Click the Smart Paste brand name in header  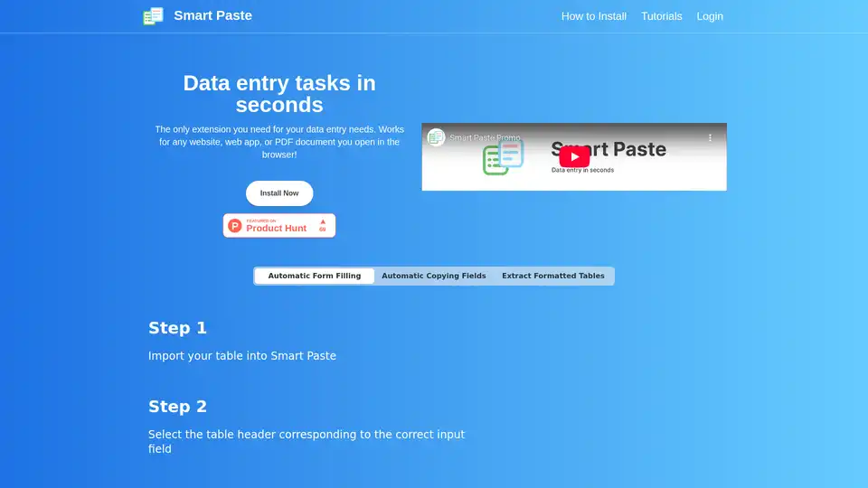pyautogui.click(x=212, y=15)
